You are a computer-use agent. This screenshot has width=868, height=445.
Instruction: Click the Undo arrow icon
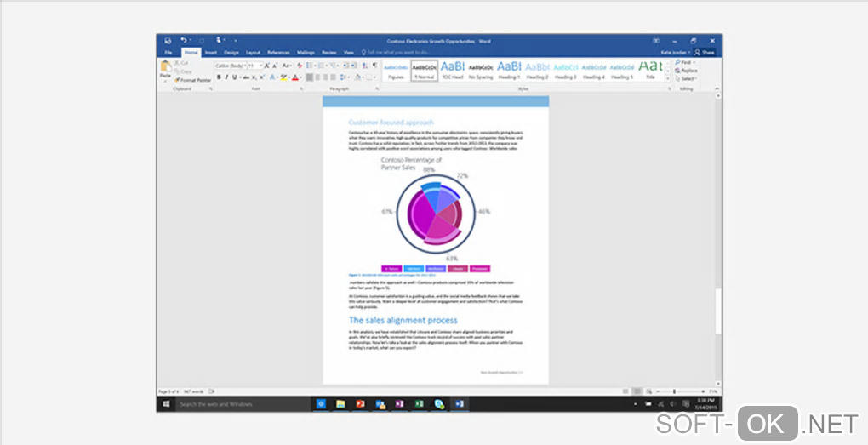tap(183, 40)
